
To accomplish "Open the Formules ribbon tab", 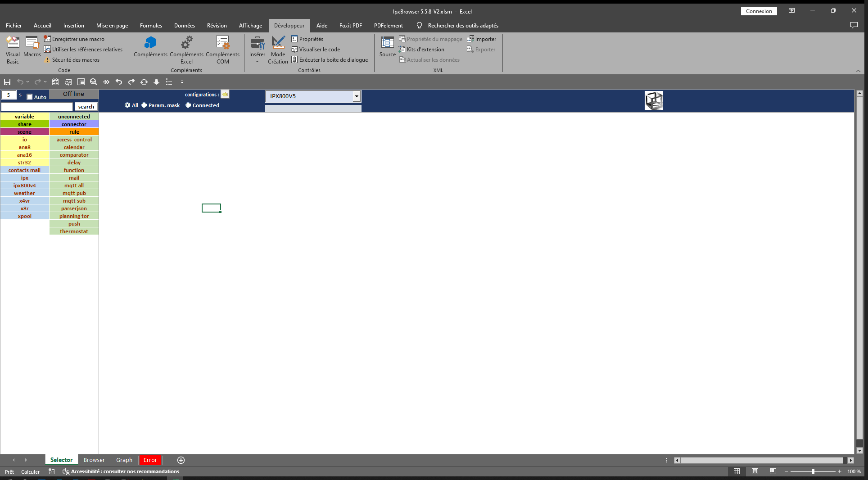I will (x=151, y=26).
